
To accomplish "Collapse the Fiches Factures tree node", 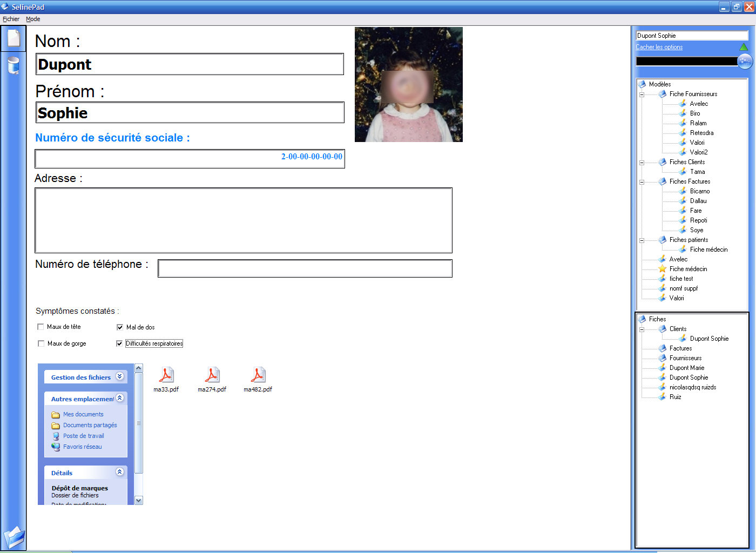I will tap(642, 182).
